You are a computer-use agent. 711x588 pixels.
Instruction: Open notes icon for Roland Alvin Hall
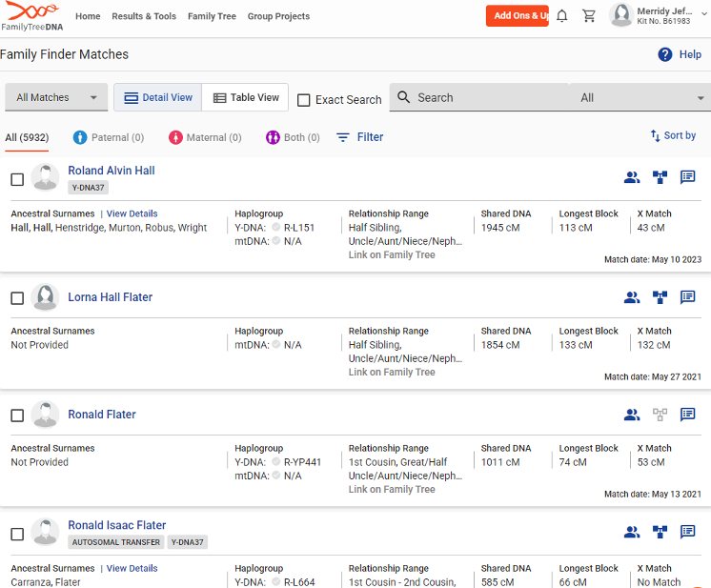tap(687, 176)
